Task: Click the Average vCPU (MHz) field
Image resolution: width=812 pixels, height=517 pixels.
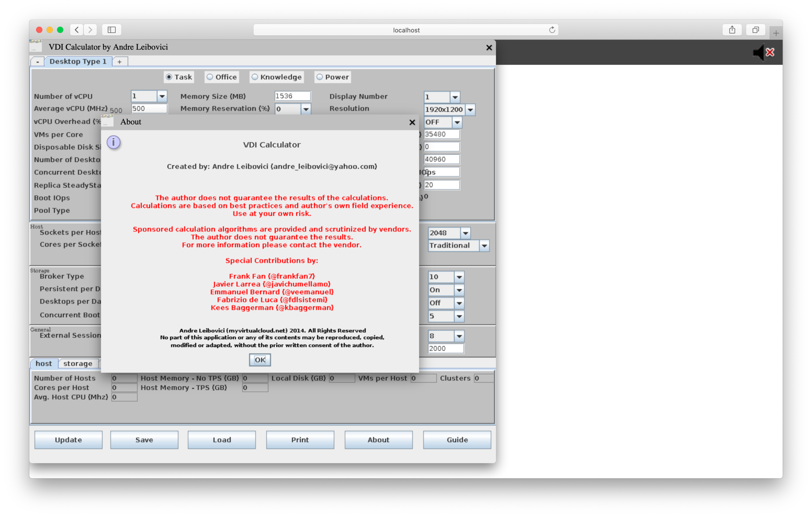Action: pos(149,108)
